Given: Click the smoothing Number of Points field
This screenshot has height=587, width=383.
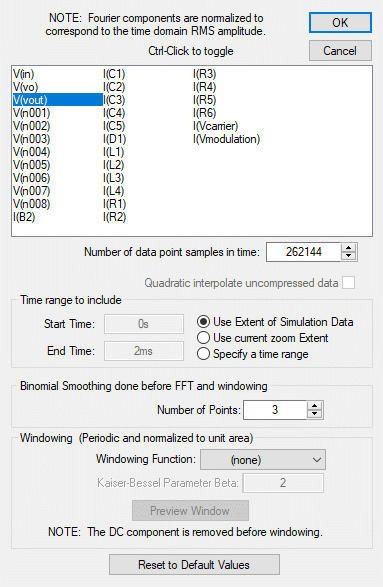Looking at the screenshot, I should coord(275,410).
